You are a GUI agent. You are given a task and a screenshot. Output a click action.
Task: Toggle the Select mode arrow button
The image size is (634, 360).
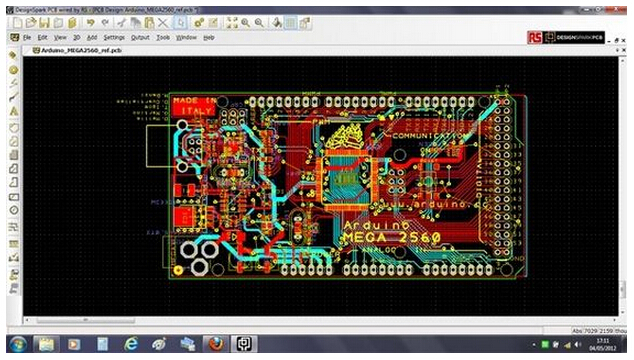pos(180,23)
